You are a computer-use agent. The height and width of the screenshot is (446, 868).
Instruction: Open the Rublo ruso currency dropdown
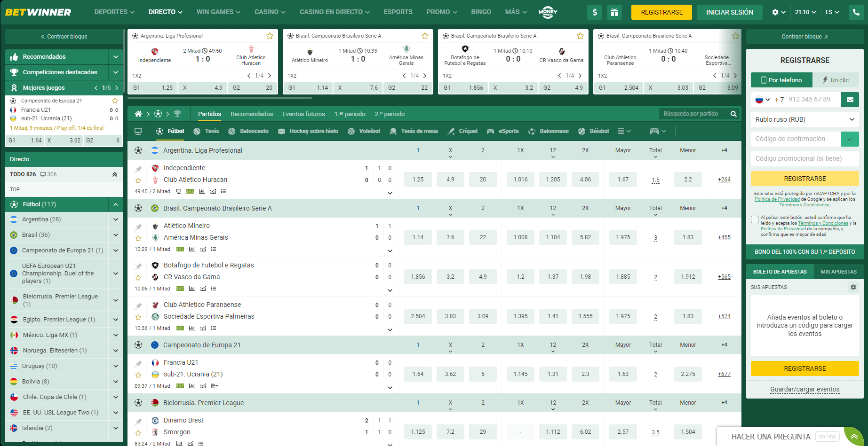click(x=804, y=119)
